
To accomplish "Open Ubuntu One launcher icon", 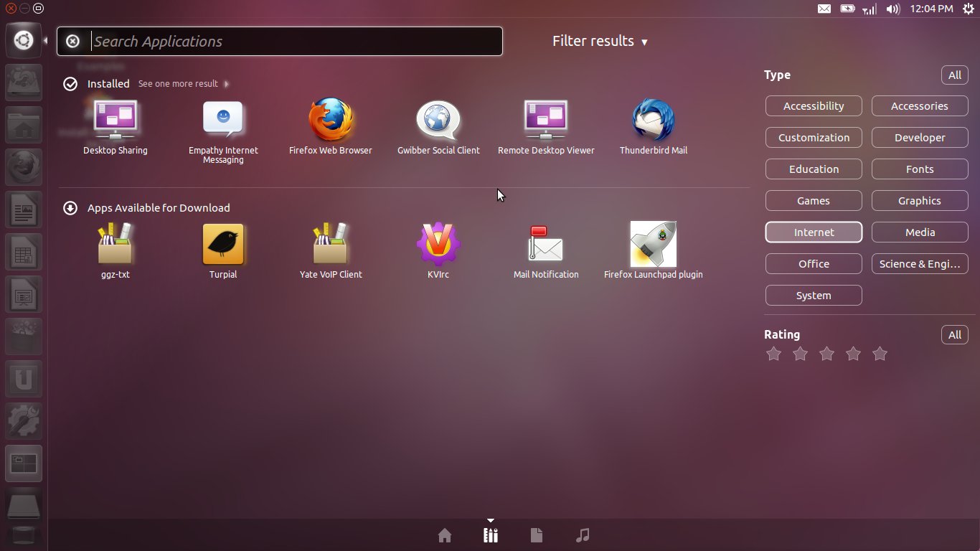I will click(24, 379).
